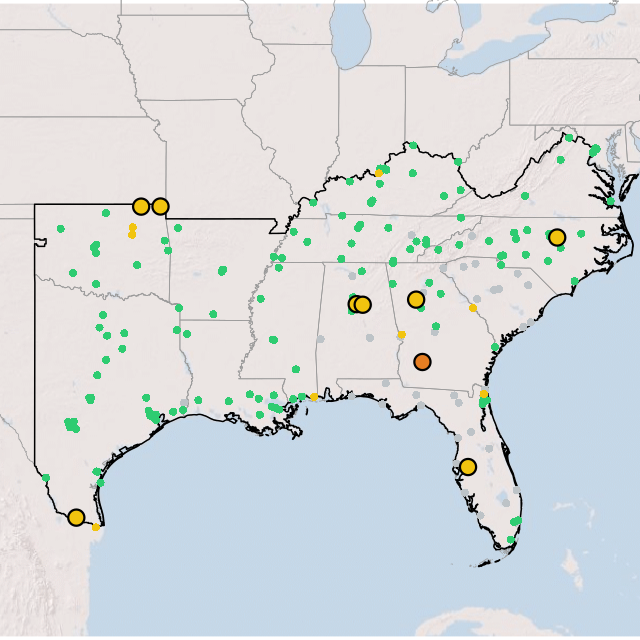Click the small yellow dot in northeastern Florida
Screen dimensions: 640x640
click(484, 394)
